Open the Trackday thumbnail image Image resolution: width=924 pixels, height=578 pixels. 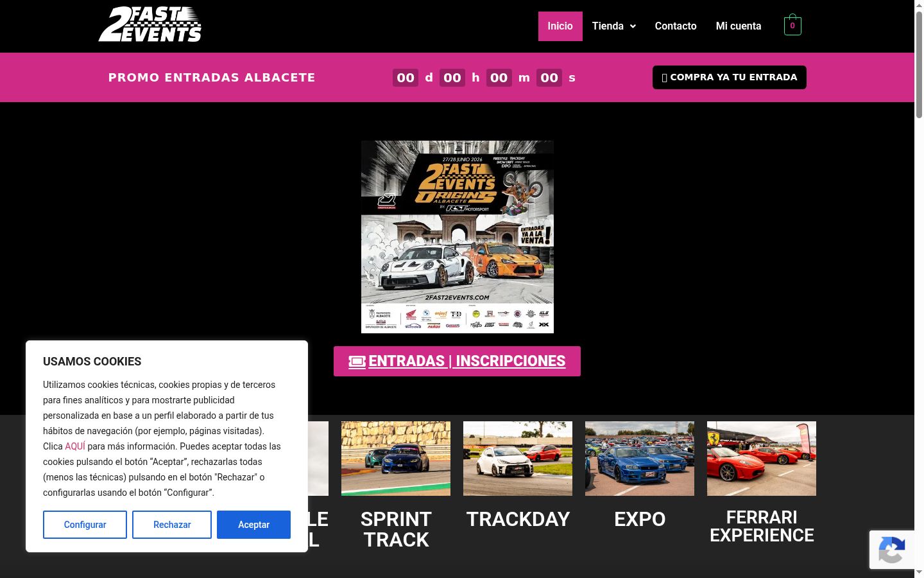[x=518, y=459]
